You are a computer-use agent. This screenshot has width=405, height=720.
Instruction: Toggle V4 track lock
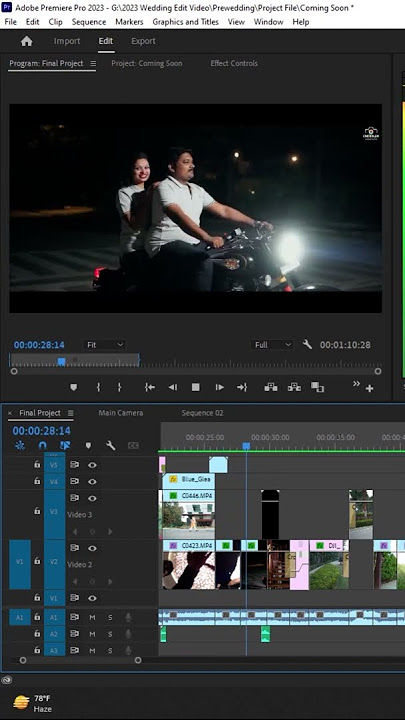(x=37, y=481)
